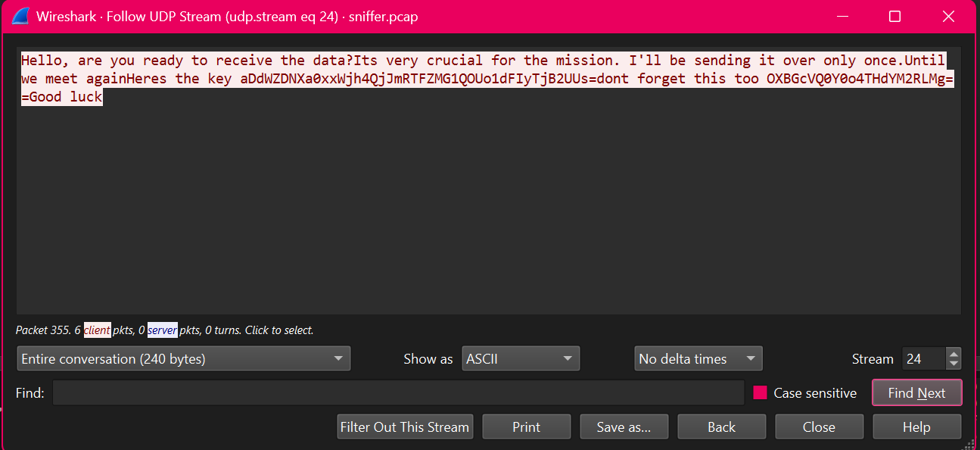980x450 pixels.
Task: Focus the Find text input field
Action: pyautogui.click(x=398, y=393)
